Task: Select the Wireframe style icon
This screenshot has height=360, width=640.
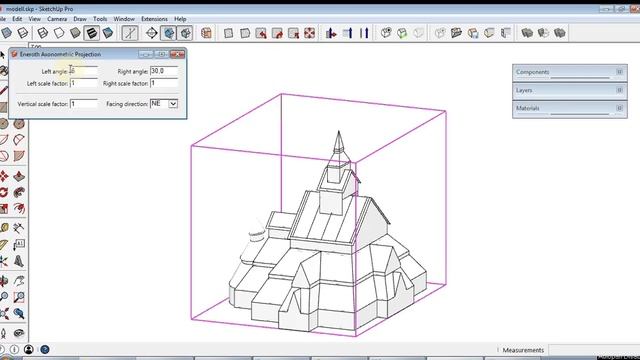Action: (x=42, y=33)
